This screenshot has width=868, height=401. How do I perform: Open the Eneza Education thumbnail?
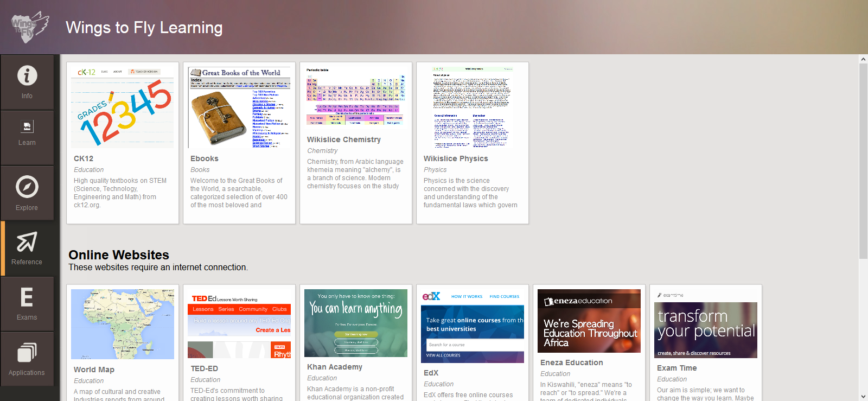(589, 321)
